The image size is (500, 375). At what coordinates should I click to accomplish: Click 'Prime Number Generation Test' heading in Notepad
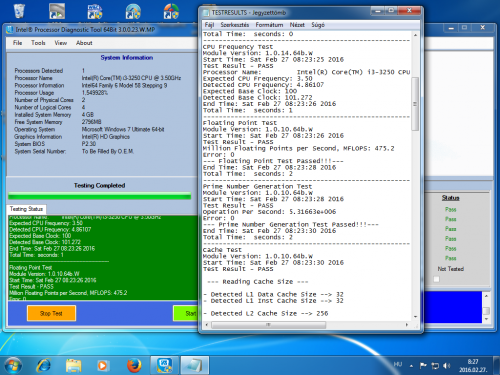click(x=257, y=187)
